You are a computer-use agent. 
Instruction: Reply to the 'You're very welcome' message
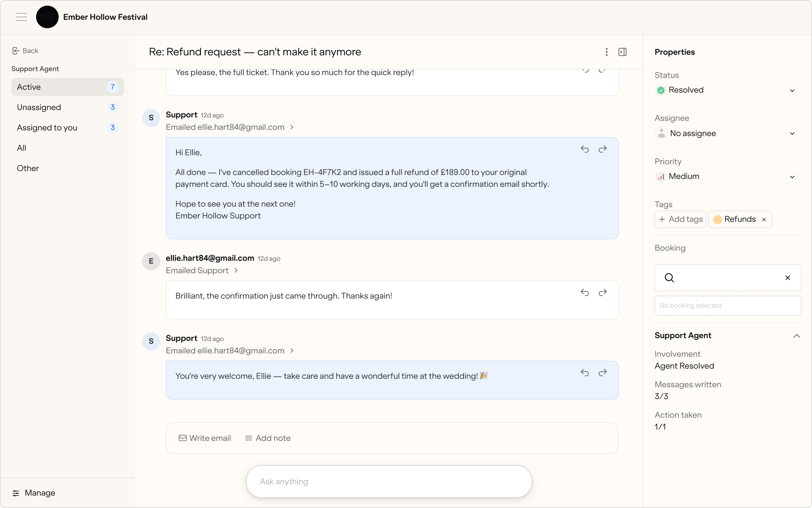584,373
